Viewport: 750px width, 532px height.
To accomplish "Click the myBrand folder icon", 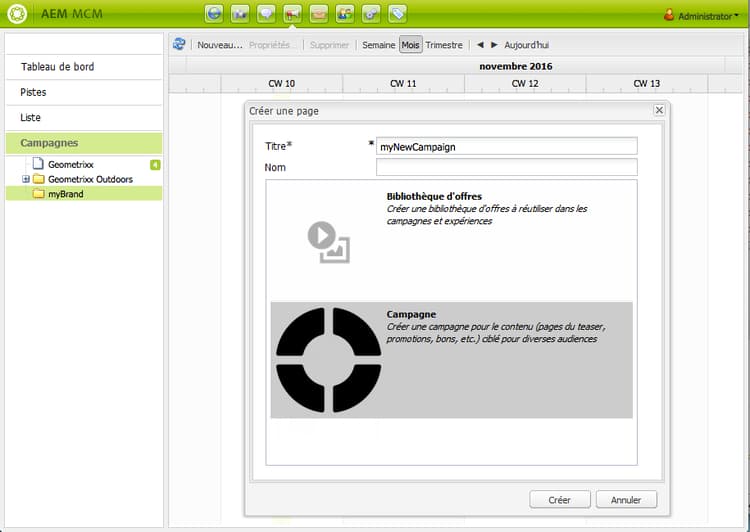I will coord(38,194).
